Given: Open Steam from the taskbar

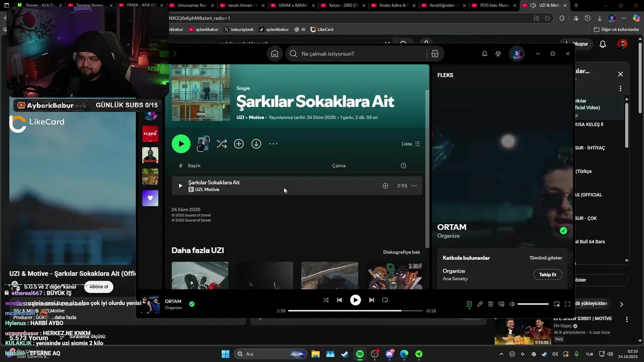Looking at the screenshot, I should (345, 354).
